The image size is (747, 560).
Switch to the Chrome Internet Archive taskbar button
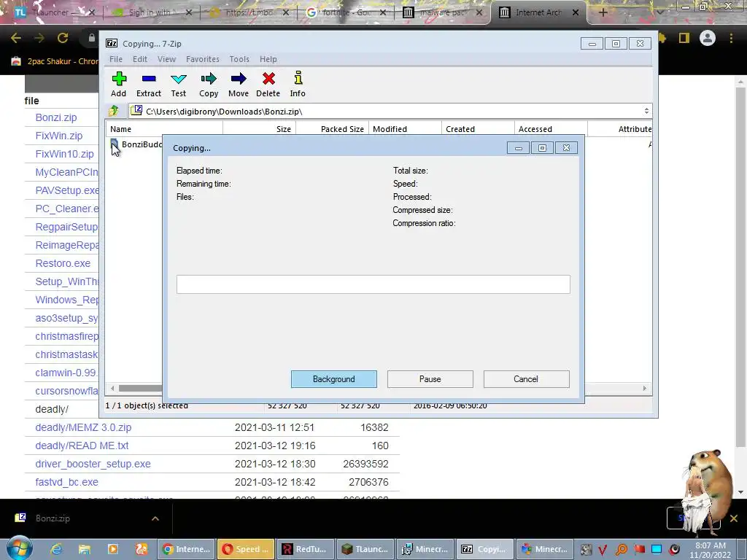pyautogui.click(x=187, y=549)
